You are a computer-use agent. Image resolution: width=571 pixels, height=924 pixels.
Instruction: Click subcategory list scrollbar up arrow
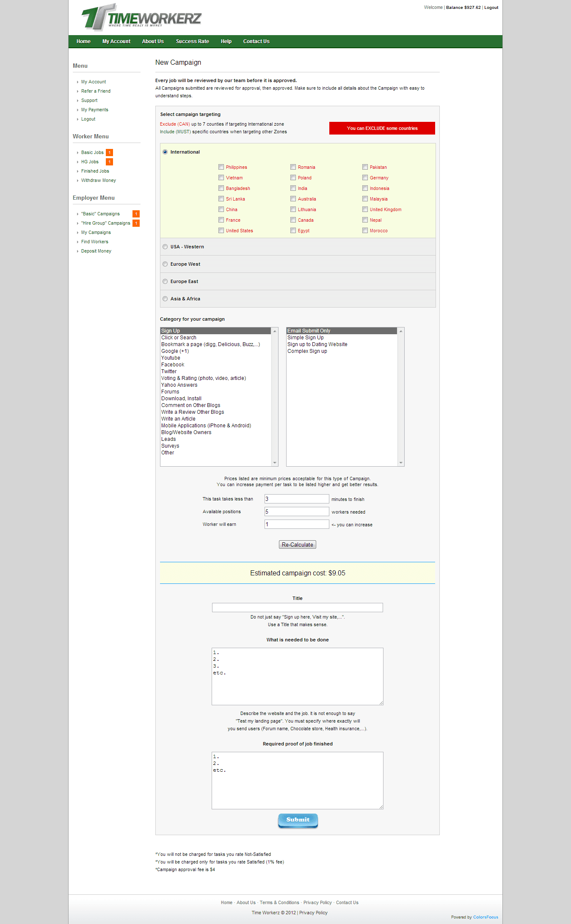401,331
